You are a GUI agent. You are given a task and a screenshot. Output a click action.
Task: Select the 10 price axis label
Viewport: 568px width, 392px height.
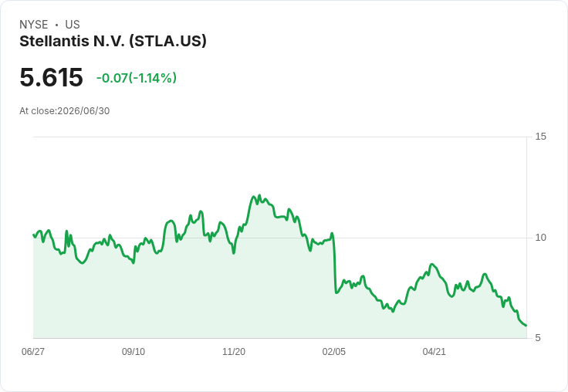[x=540, y=238]
